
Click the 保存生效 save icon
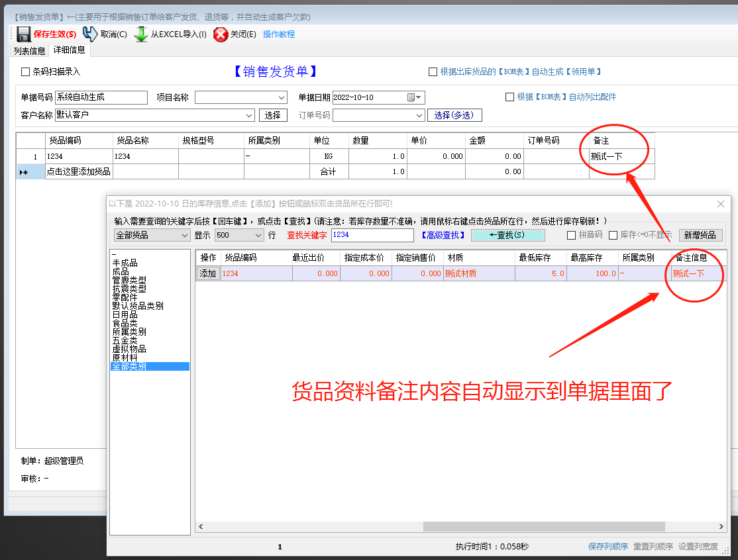25,34
